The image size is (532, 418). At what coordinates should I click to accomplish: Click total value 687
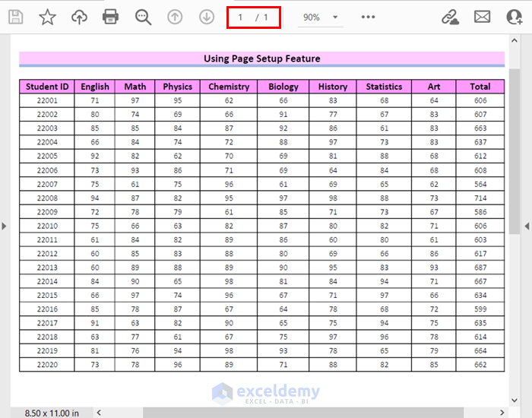tap(480, 268)
